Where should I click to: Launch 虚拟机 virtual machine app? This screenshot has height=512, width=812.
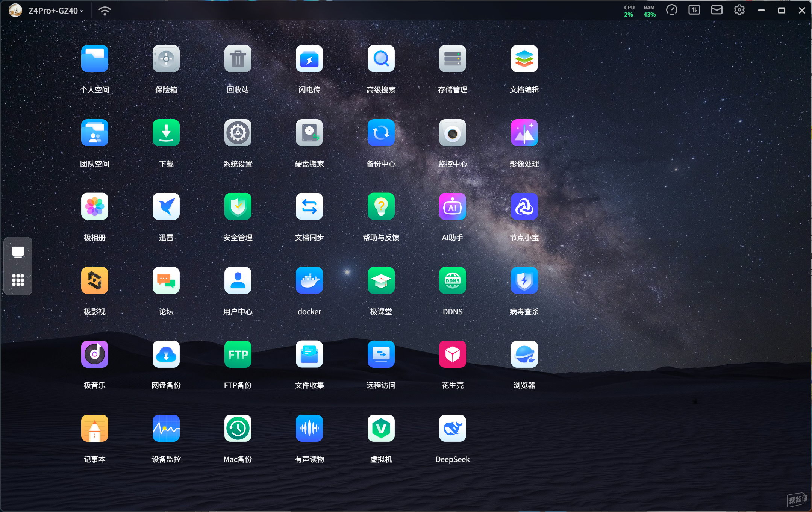coord(381,429)
